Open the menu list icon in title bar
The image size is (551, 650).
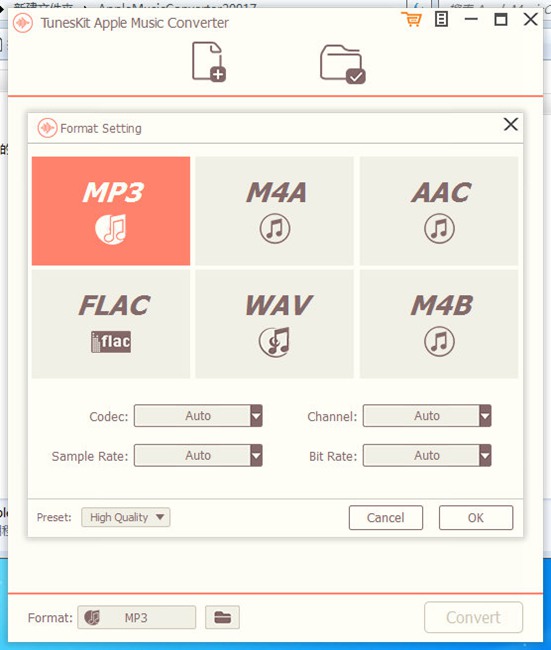pos(441,19)
